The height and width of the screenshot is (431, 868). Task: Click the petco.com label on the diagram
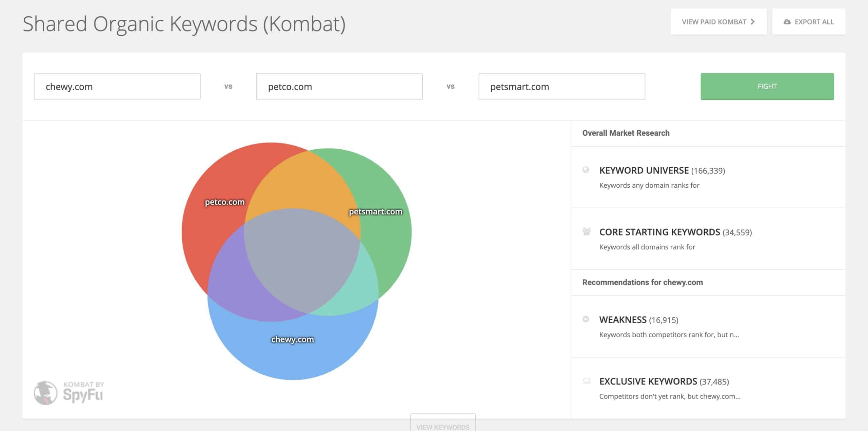pos(224,202)
